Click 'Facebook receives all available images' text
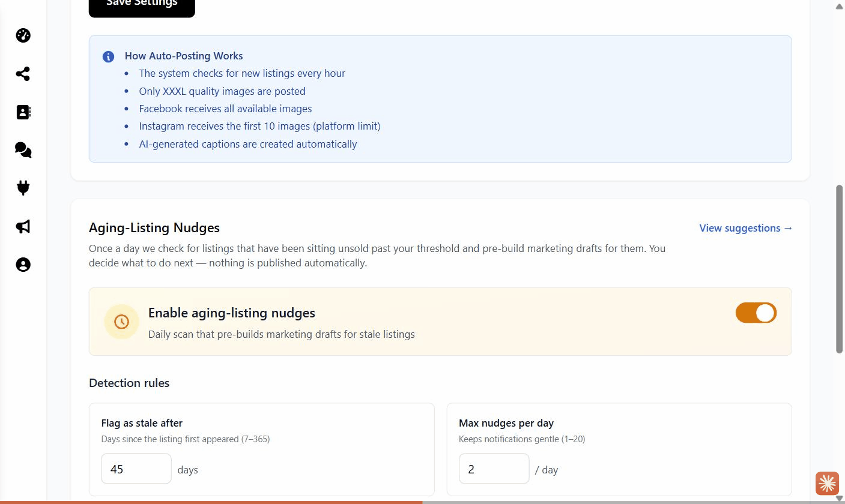 tap(225, 109)
